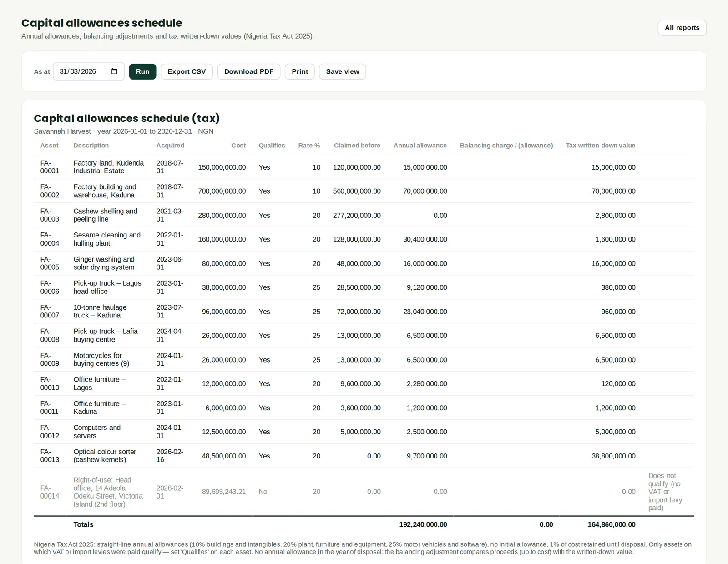Click the Cost column header
This screenshot has height=564, width=728.
238,146
